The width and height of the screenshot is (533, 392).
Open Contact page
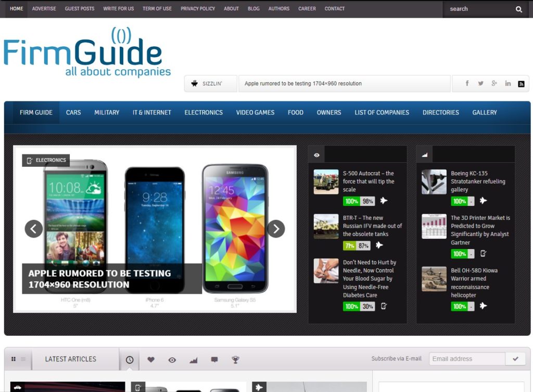pos(335,8)
